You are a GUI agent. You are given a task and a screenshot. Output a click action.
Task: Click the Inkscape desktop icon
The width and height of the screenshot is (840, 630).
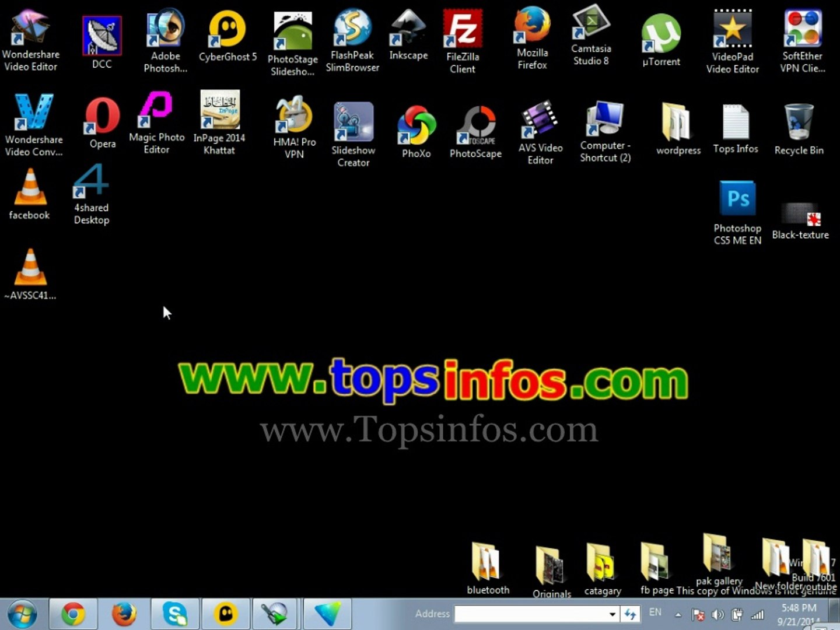(408, 36)
